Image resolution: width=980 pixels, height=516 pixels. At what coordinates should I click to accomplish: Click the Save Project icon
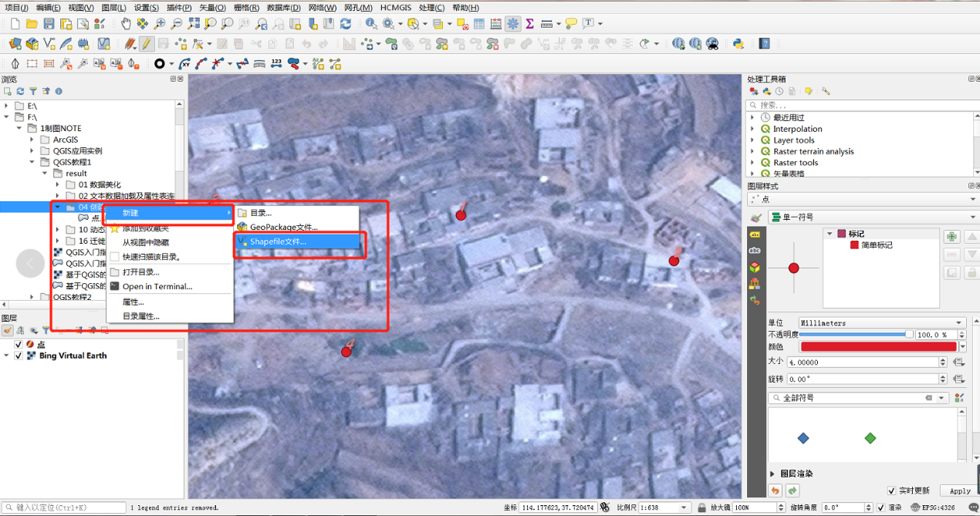49,24
